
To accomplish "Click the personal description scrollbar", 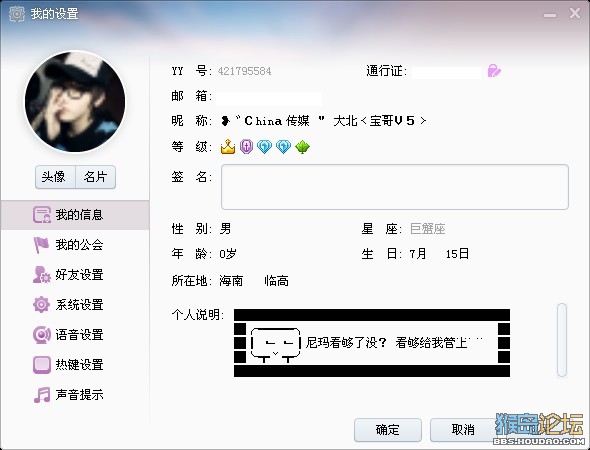I will (562, 340).
